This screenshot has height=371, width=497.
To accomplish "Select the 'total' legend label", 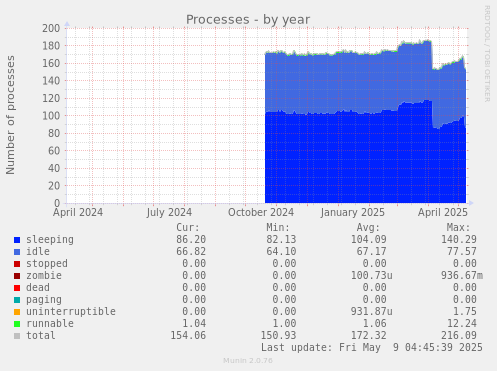I will coord(41,335).
